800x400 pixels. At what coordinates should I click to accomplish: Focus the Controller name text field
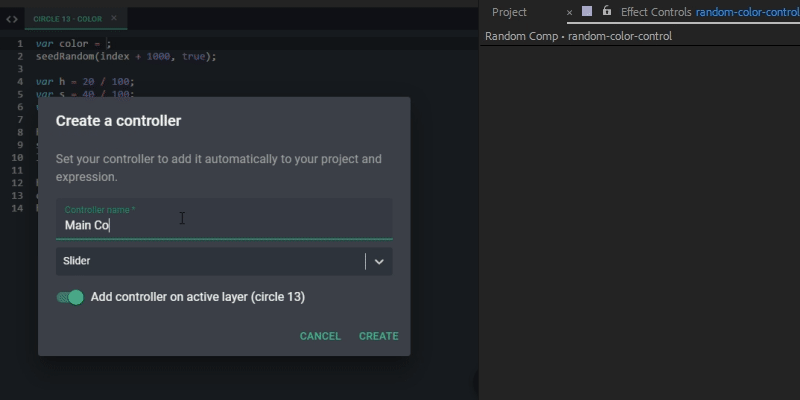pos(223,225)
